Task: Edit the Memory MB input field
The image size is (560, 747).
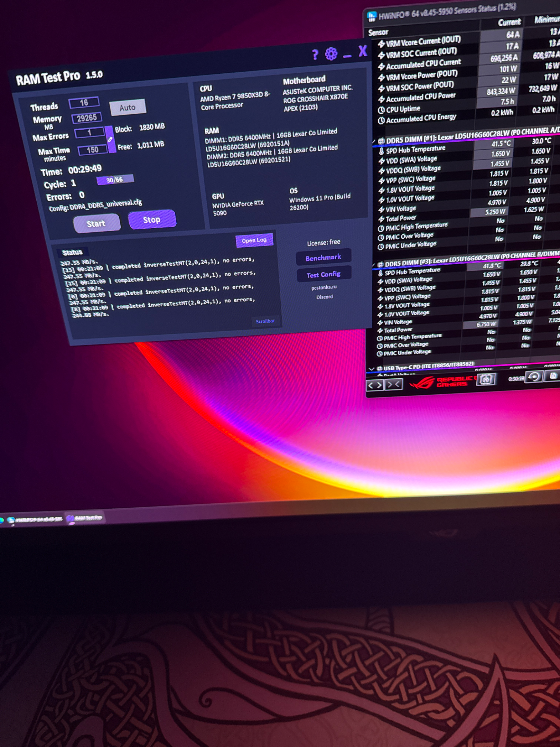Action: (x=87, y=118)
